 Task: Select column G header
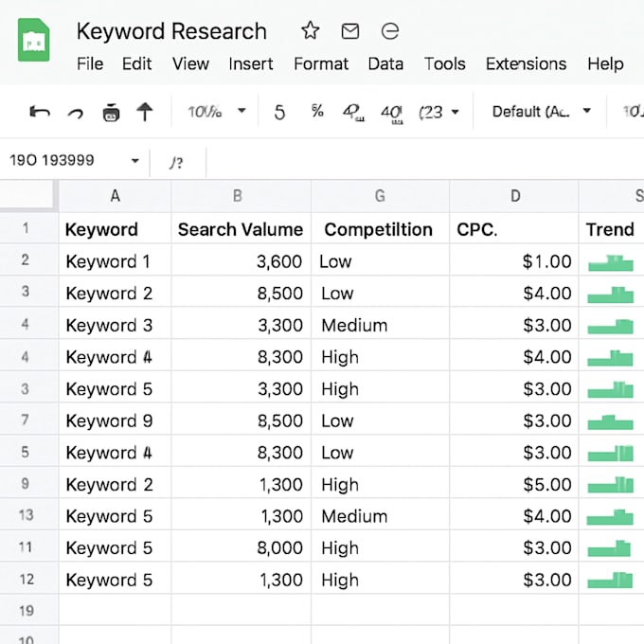pos(381,196)
